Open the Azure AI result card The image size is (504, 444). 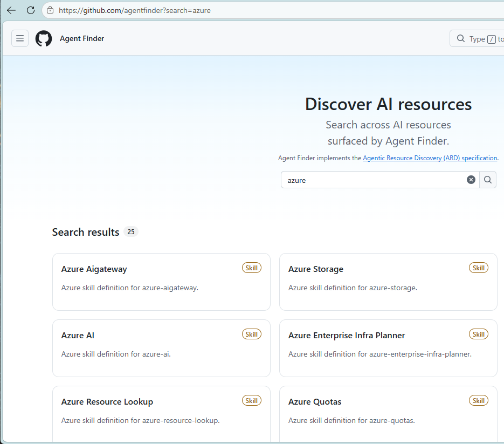(161, 348)
